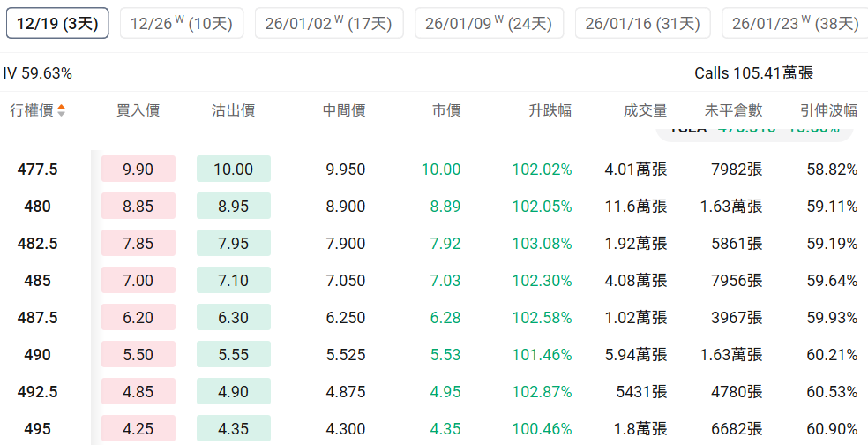This screenshot has width=868, height=445.
Task: Select the 492.5 strike price row
Action: [37, 392]
